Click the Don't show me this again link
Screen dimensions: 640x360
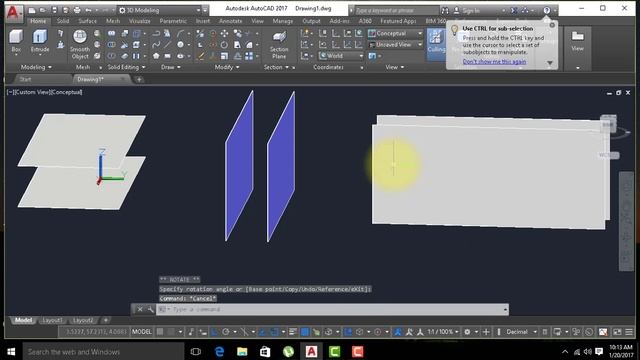(494, 62)
